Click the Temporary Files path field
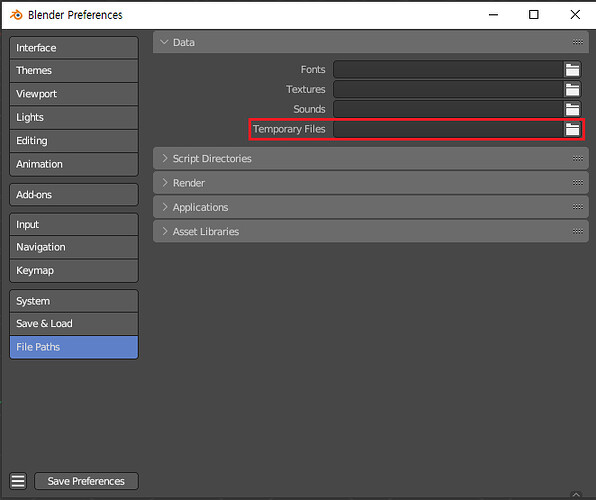 point(449,129)
